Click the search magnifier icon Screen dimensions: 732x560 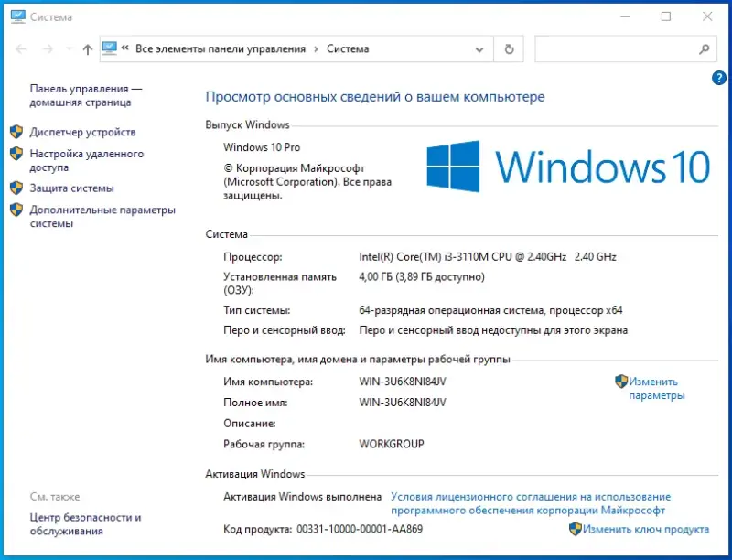(704, 49)
